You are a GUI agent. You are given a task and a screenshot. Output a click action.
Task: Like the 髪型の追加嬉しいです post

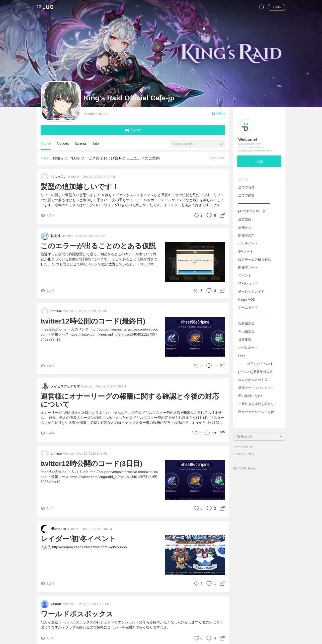click(196, 215)
